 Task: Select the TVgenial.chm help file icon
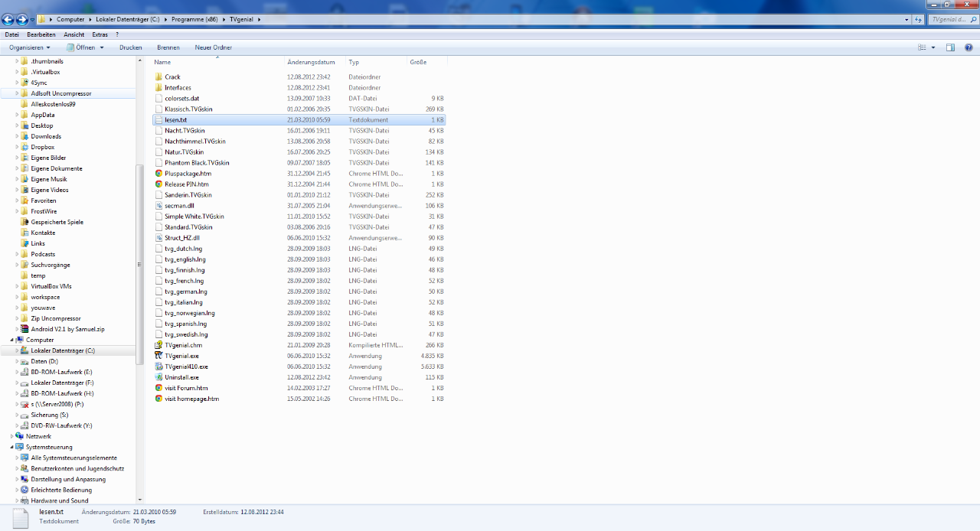(158, 345)
